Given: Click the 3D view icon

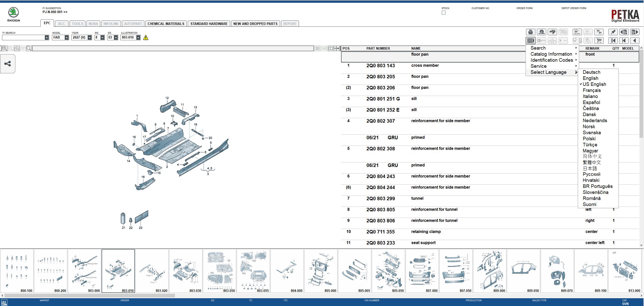Looking at the screenshot, I should tap(317, 48).
